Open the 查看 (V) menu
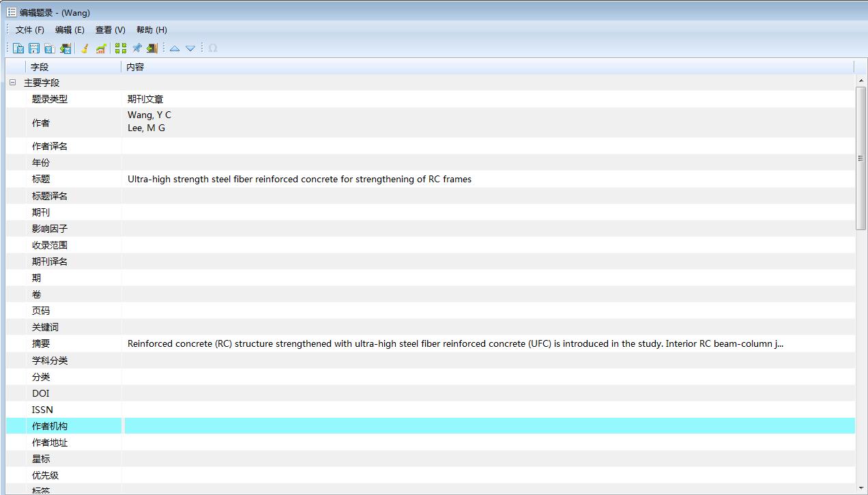 coord(111,30)
